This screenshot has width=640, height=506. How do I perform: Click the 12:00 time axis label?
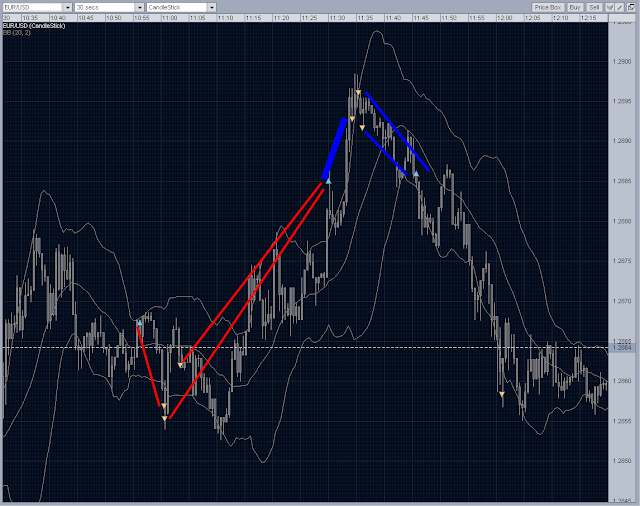pyautogui.click(x=504, y=18)
